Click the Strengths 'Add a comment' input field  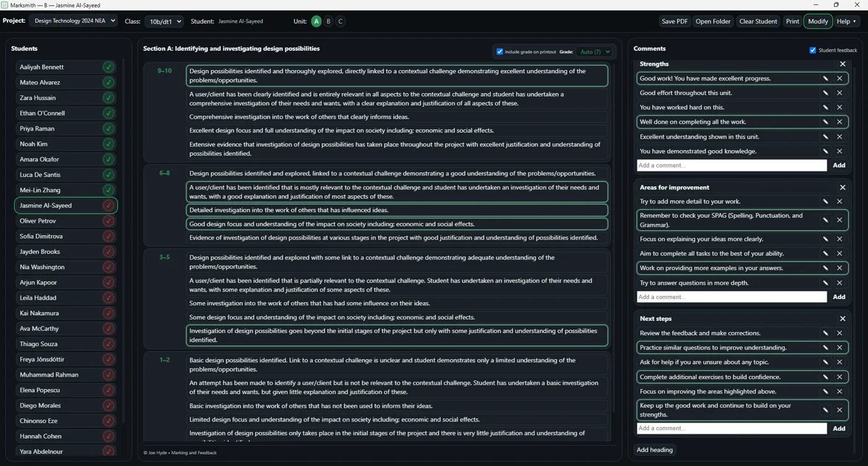(x=732, y=166)
